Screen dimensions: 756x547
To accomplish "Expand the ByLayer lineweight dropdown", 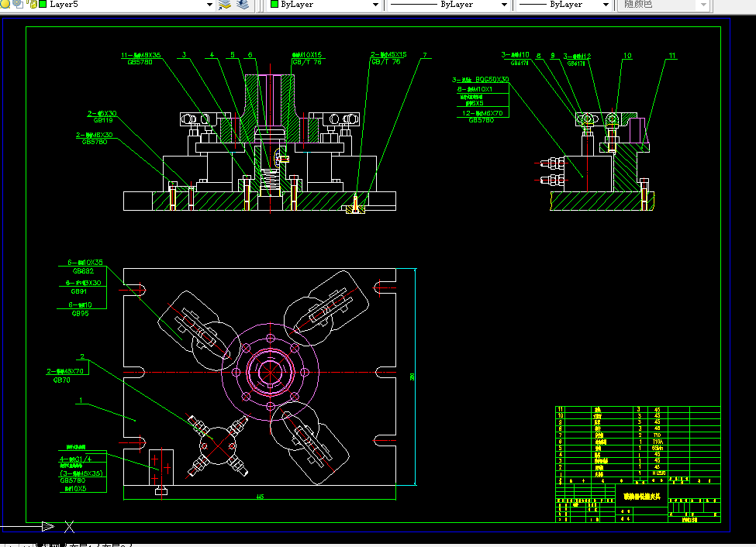I will click(606, 5).
